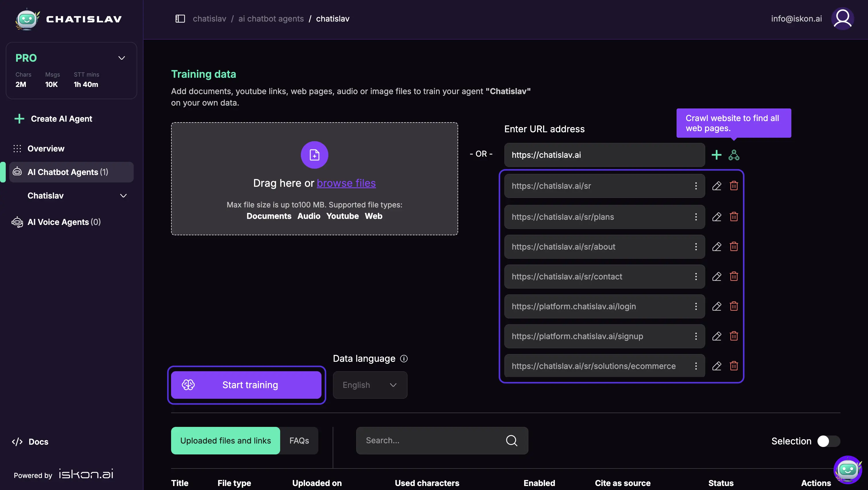Open the chatbot widget bubble

(x=847, y=470)
